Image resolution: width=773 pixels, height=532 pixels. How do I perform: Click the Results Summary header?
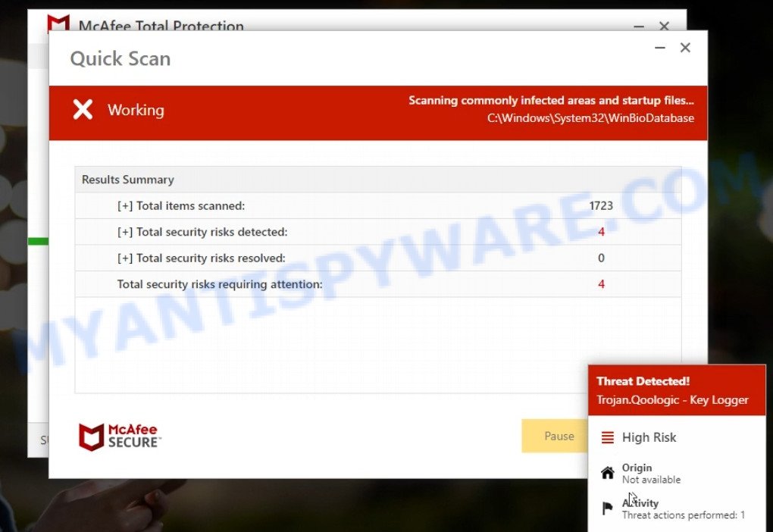point(378,180)
